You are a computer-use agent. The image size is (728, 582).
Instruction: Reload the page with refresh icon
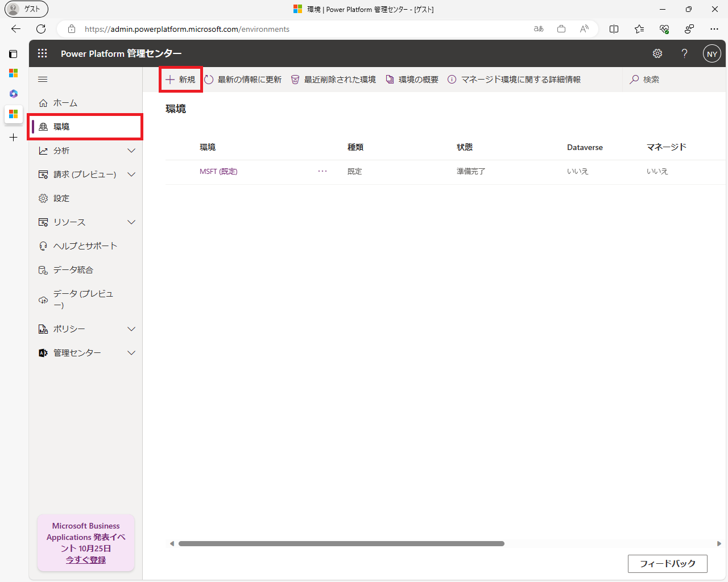pos(41,29)
